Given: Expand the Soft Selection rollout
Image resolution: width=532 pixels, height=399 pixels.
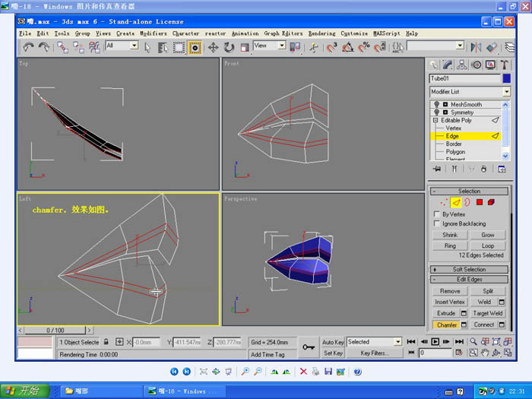Looking at the screenshot, I should 470,269.
